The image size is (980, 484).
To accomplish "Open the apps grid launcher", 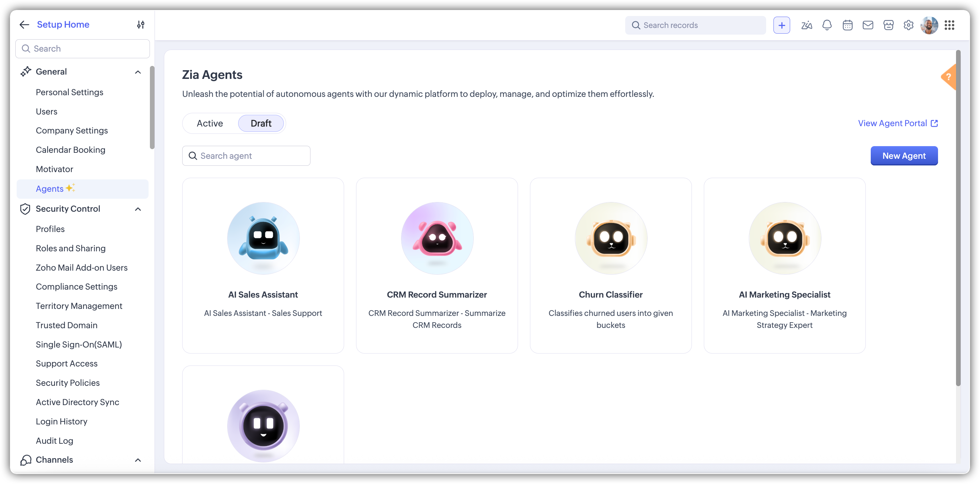I will tap(949, 26).
